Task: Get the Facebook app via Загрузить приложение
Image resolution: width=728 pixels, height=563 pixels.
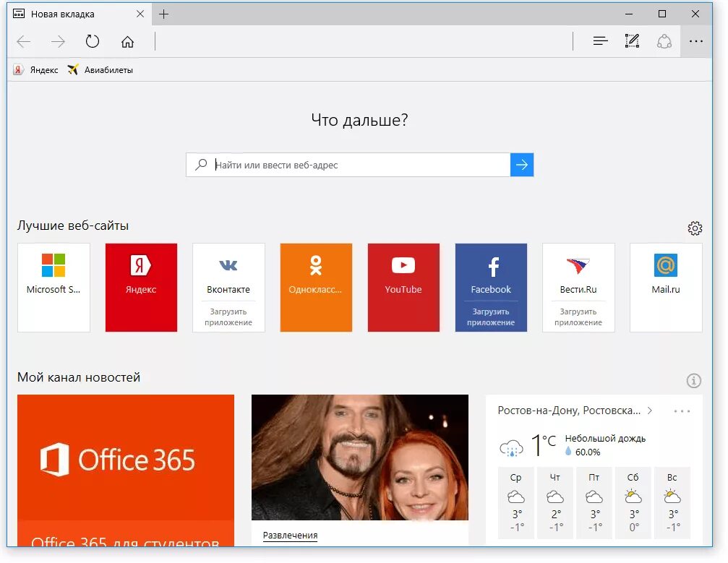Action: [x=491, y=317]
